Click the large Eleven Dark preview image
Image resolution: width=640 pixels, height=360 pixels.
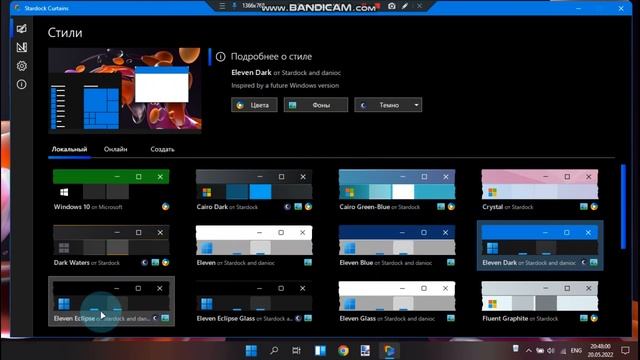(124, 90)
